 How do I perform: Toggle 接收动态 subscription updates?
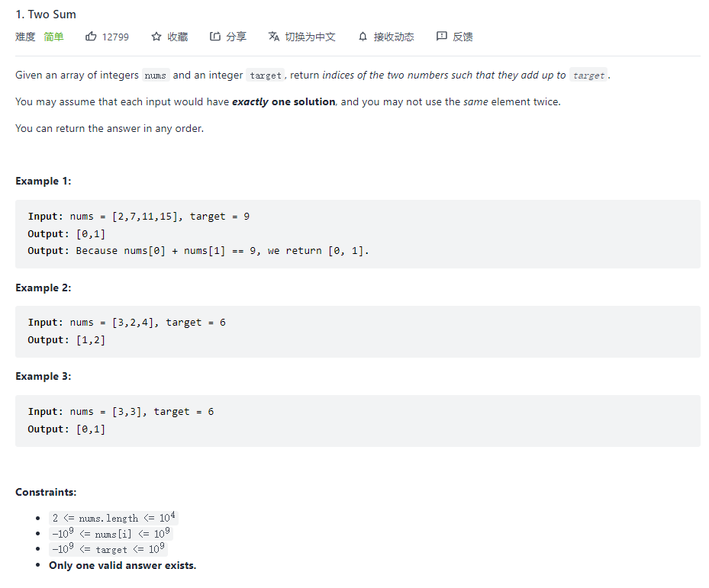pyautogui.click(x=394, y=37)
